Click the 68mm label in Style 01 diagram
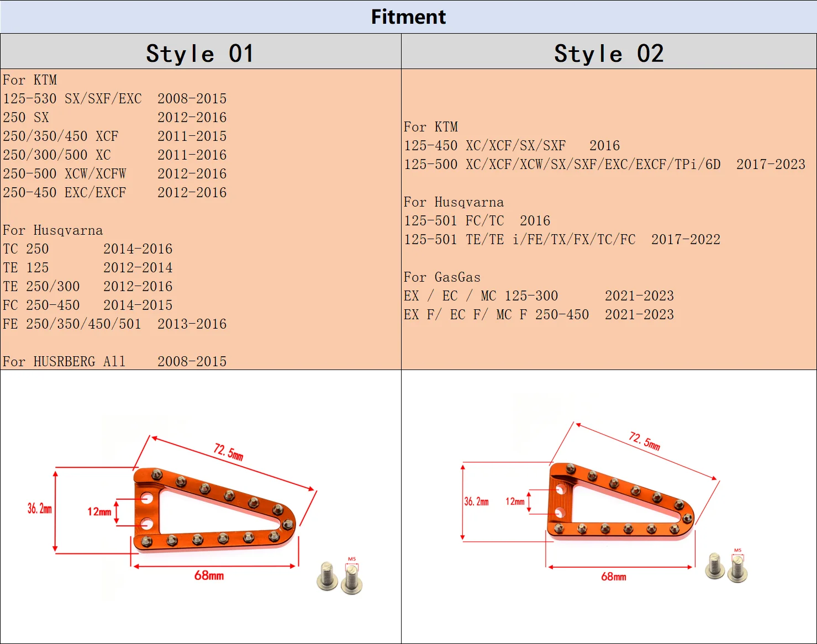The image size is (817, 644). 209,576
